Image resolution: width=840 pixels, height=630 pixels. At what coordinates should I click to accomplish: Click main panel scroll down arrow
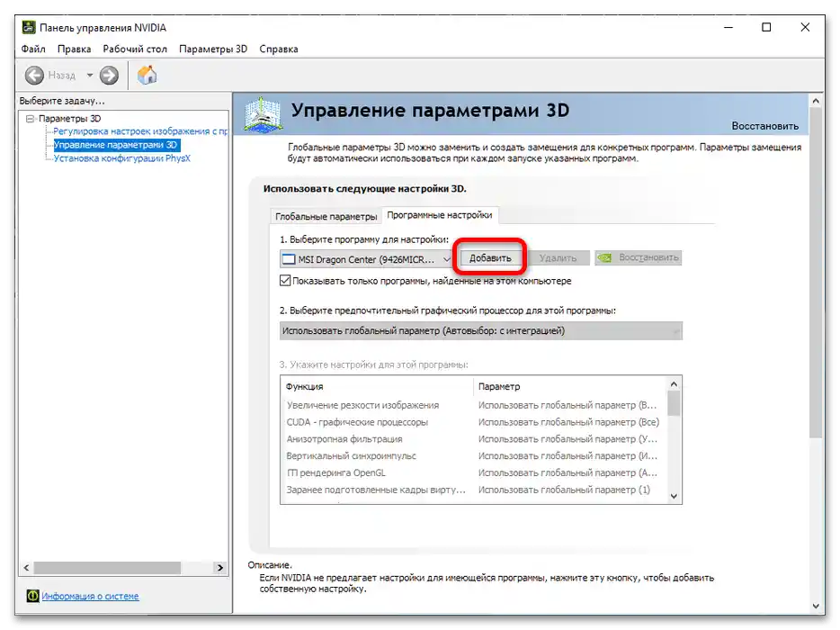coord(816,606)
